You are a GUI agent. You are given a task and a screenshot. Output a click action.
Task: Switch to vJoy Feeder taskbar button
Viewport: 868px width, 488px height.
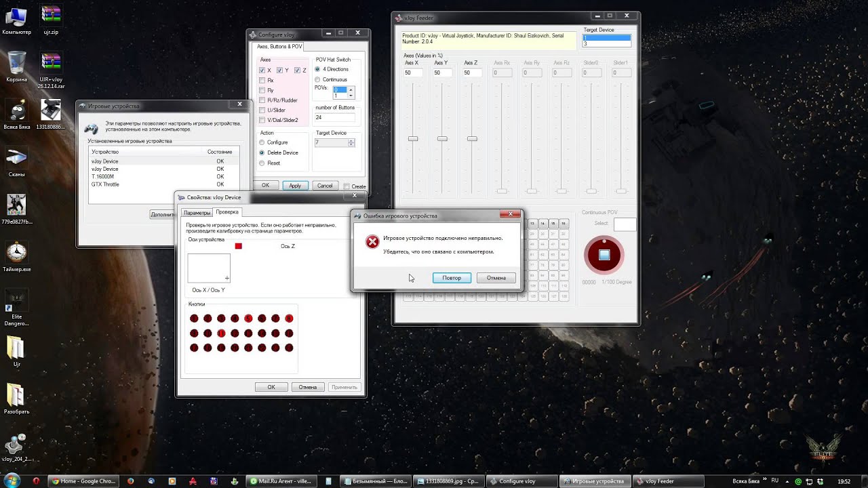[x=668, y=481]
